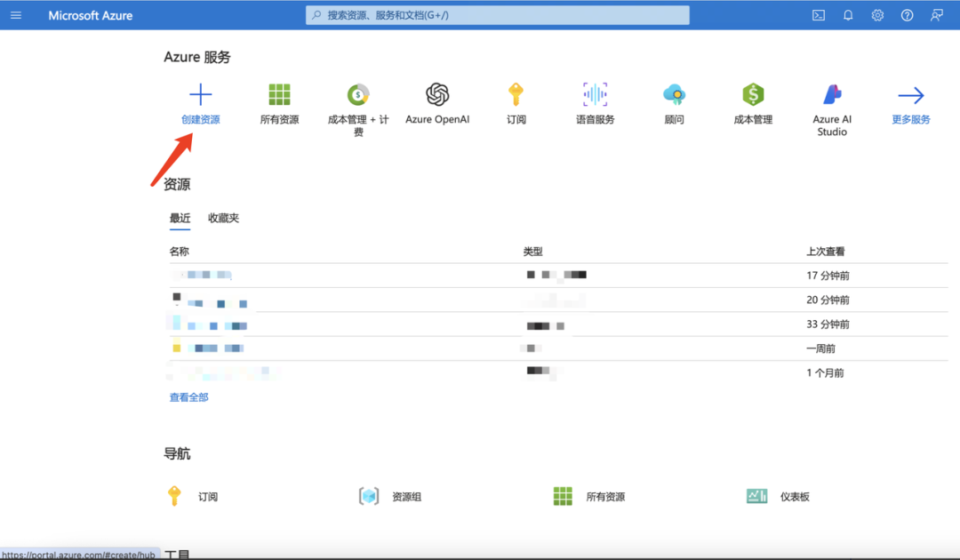Open the help question mark menu
This screenshot has height=560, width=960.
(907, 14)
